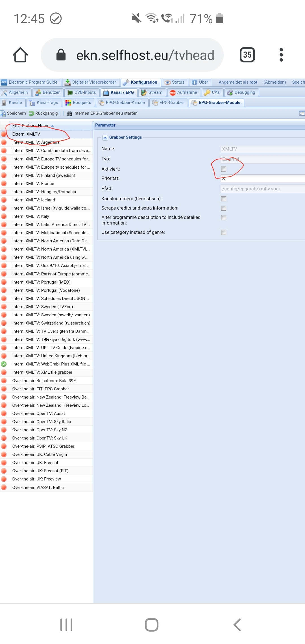Click the Rückgängig undo button

pos(43,113)
